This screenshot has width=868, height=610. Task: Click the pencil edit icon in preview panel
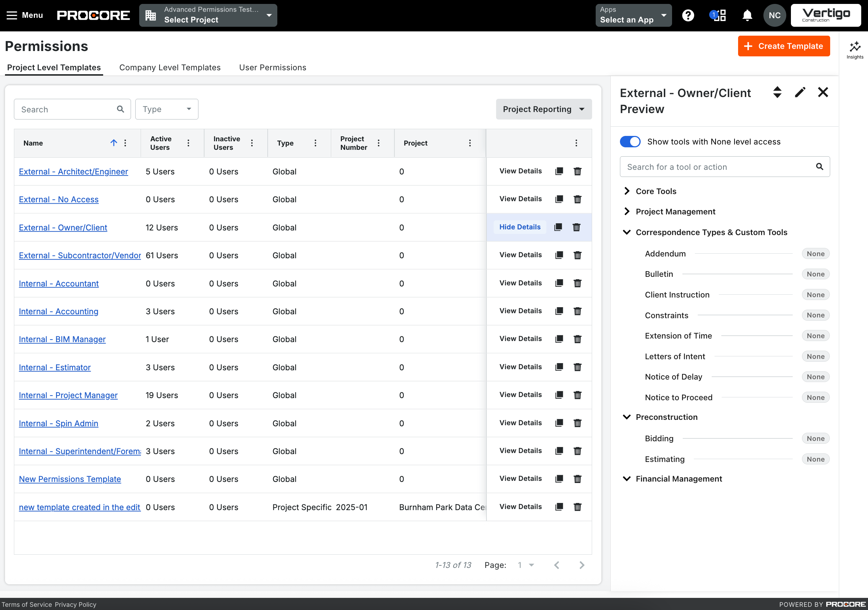(799, 92)
